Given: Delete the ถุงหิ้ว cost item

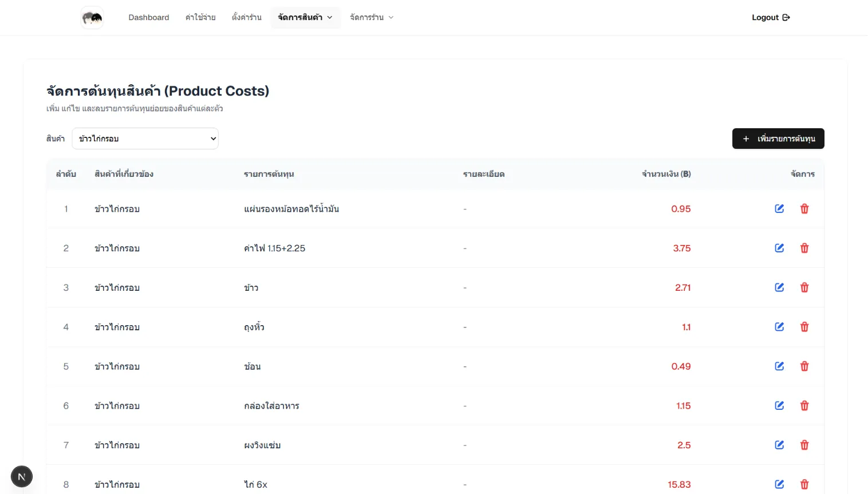Looking at the screenshot, I should [x=804, y=327].
